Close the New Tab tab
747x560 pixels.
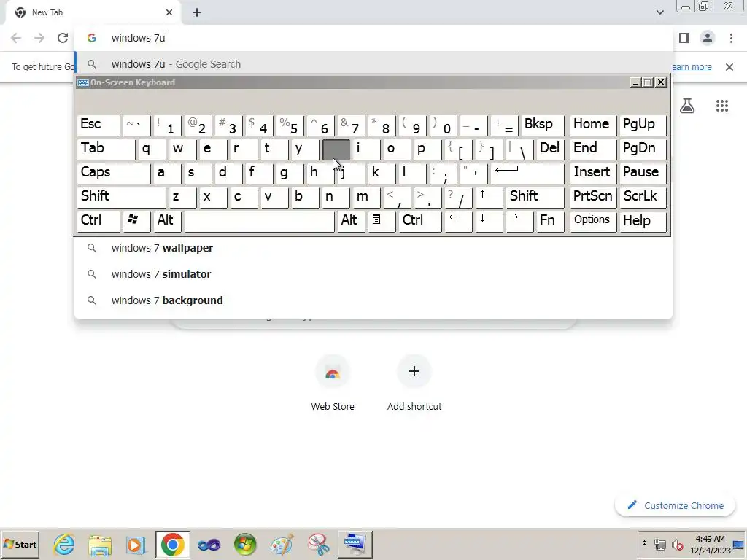pyautogui.click(x=169, y=12)
